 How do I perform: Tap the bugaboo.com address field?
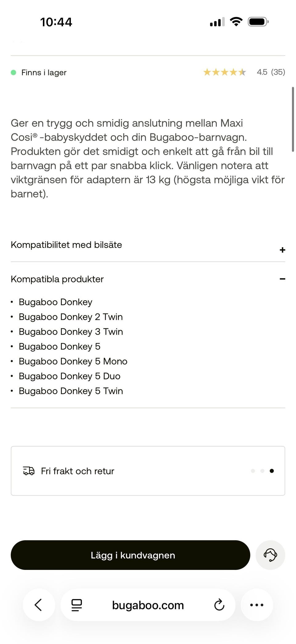coord(148,605)
